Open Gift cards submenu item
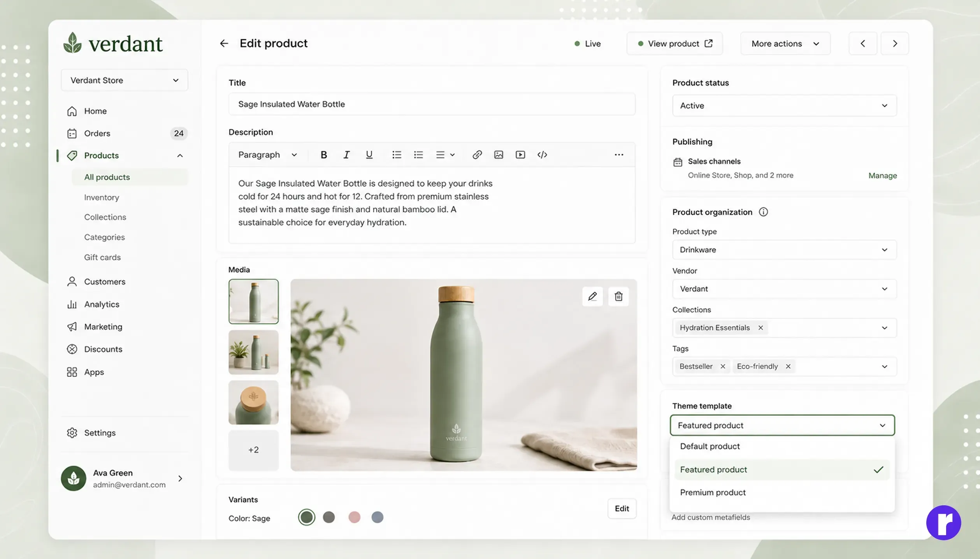980x559 pixels. tap(102, 257)
